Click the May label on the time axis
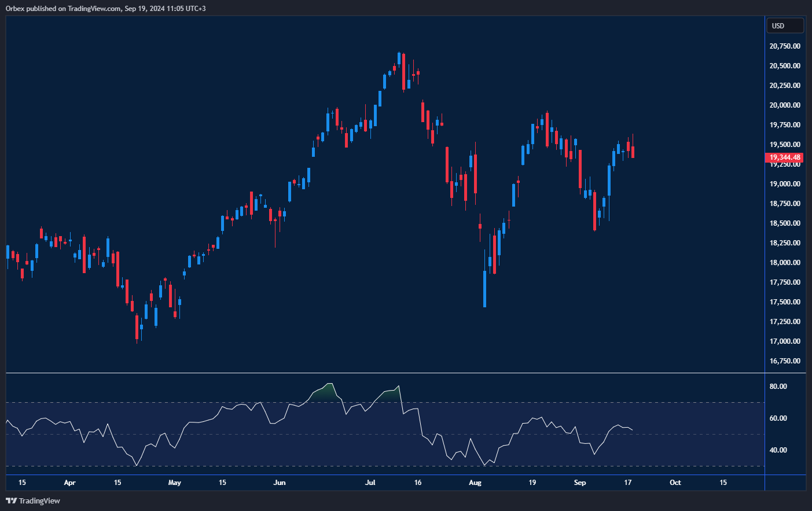Image resolution: width=812 pixels, height=511 pixels. 174,482
